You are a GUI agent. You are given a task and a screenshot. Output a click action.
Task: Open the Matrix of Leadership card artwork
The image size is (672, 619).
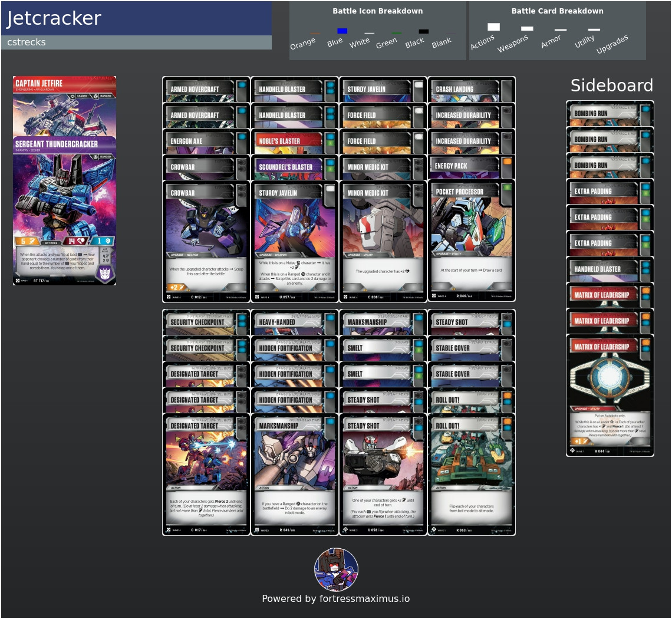[610, 380]
